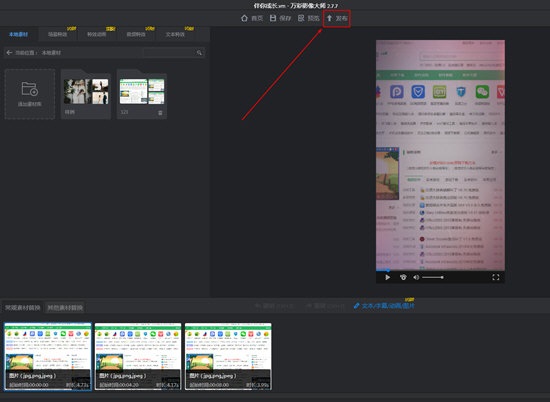Mute the preview speaker volume
The width and height of the screenshot is (550, 402).
[x=416, y=277]
